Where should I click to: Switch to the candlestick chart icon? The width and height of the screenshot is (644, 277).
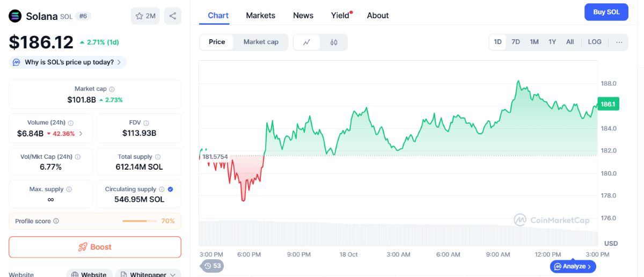(x=334, y=42)
